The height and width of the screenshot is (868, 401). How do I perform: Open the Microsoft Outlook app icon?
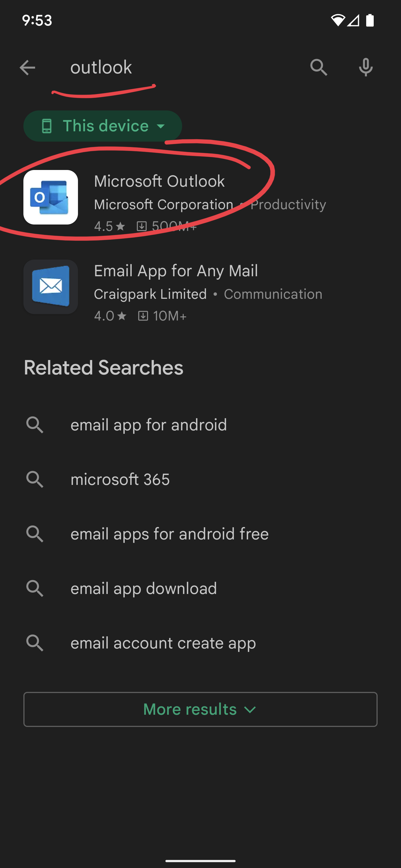point(51,197)
